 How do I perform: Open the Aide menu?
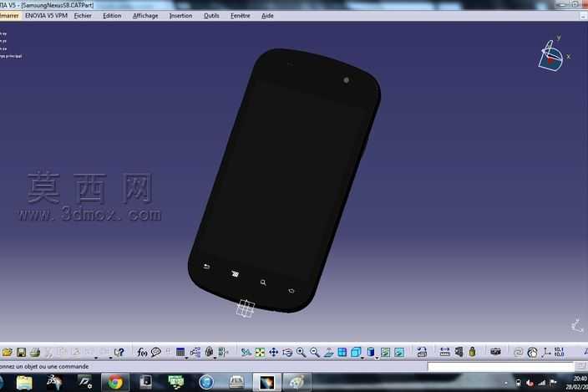[267, 16]
